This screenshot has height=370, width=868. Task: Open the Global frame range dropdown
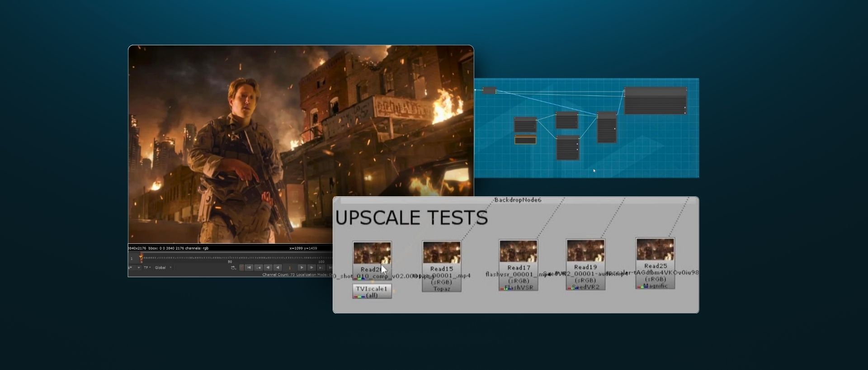point(163,268)
